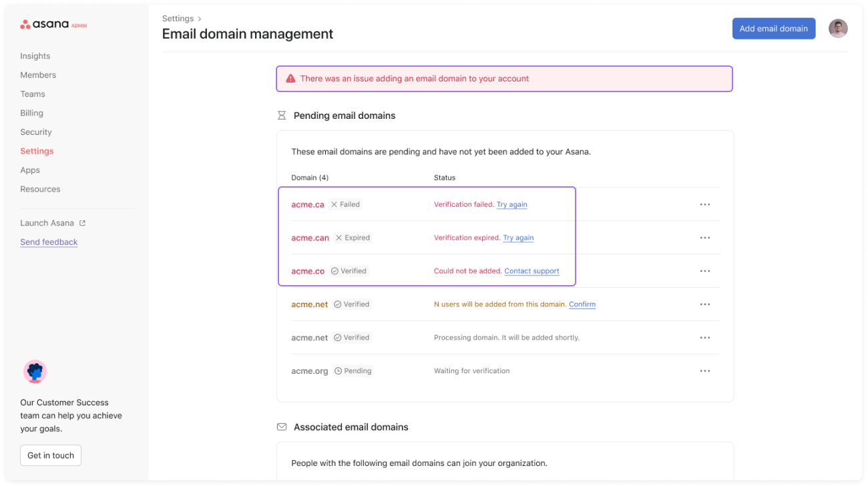Click the hourglass icon beside Pending email domains
868x486 pixels.
[x=282, y=115]
